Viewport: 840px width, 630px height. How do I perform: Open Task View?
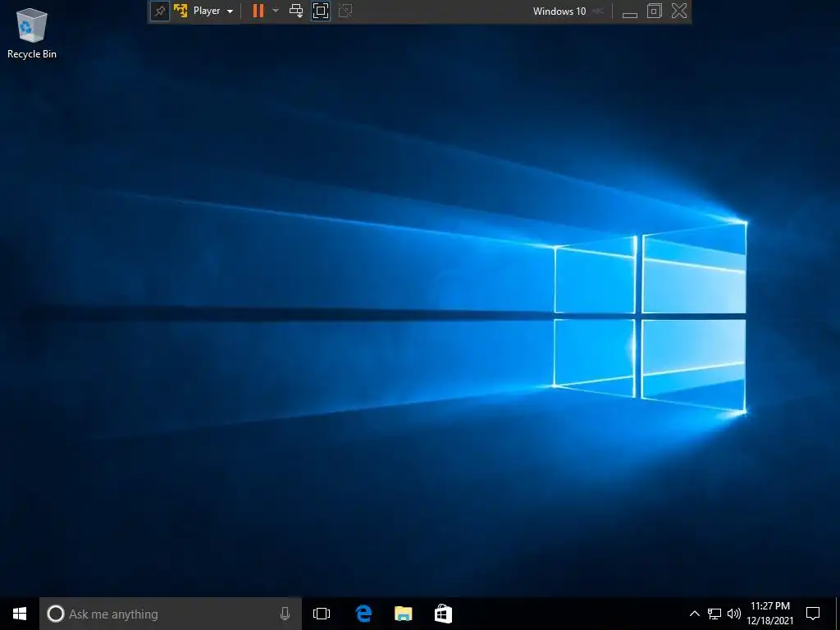pos(322,614)
